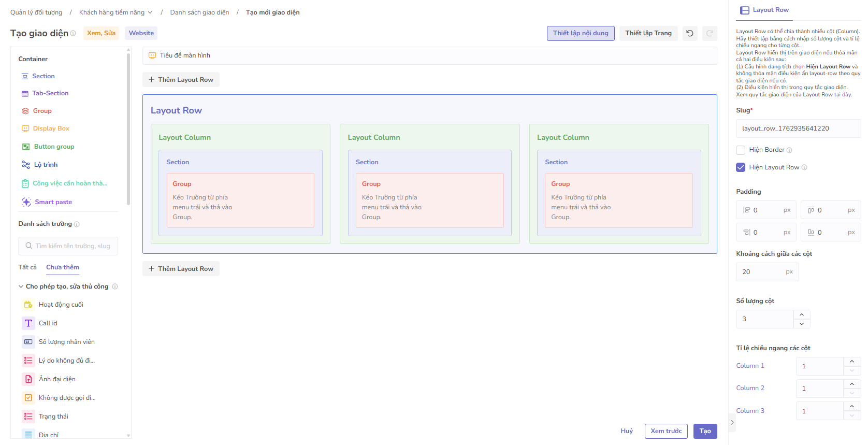
Task: Pick the Smart paste icon
Action: click(26, 202)
